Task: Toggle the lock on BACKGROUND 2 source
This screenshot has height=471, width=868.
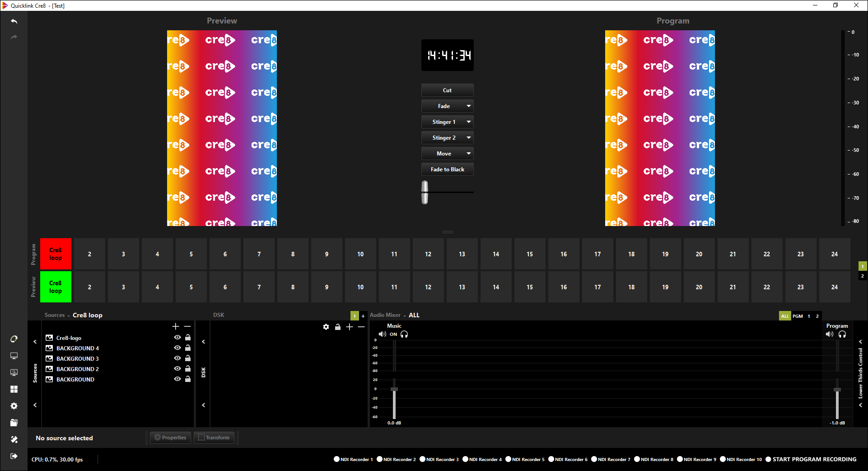Action: click(x=188, y=369)
